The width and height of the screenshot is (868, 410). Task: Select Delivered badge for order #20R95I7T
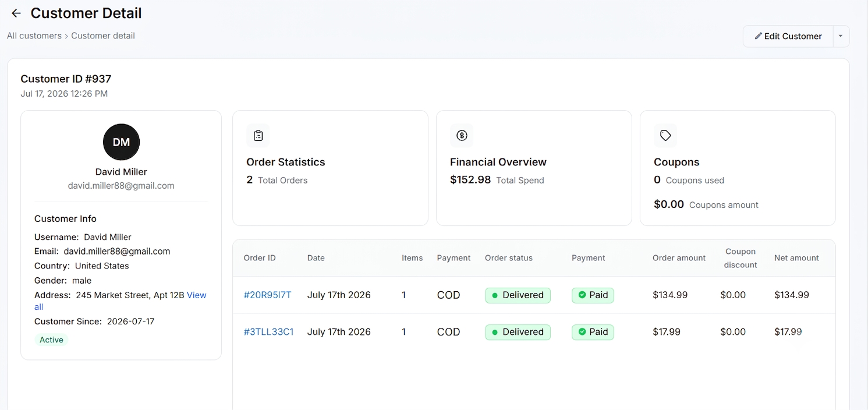coord(518,295)
